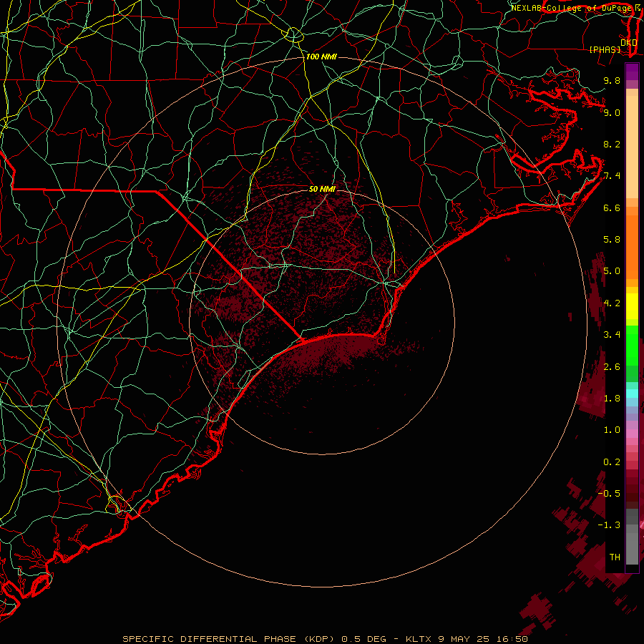Click the [PHAS] legend label
This screenshot has width=644, height=644.
pyautogui.click(x=605, y=49)
